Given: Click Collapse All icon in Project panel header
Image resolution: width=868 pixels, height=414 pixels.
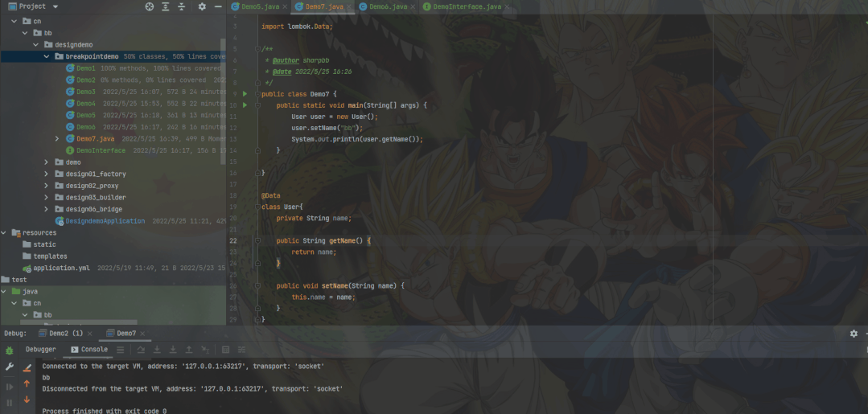Looking at the screenshot, I should (x=182, y=6).
